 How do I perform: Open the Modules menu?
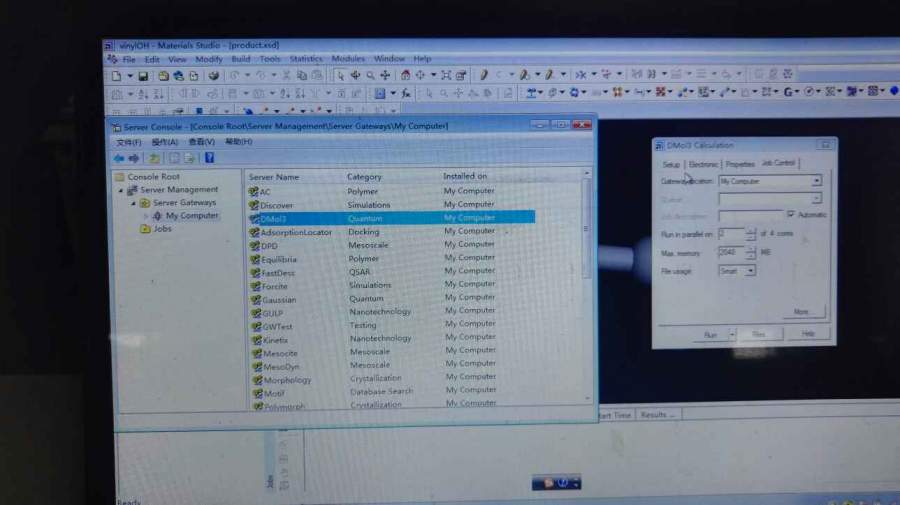pyautogui.click(x=348, y=59)
